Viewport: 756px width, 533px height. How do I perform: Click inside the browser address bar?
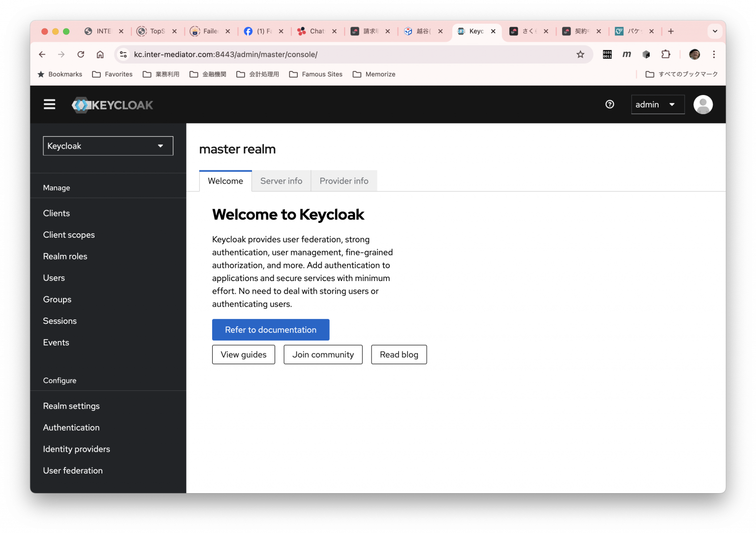click(x=345, y=54)
